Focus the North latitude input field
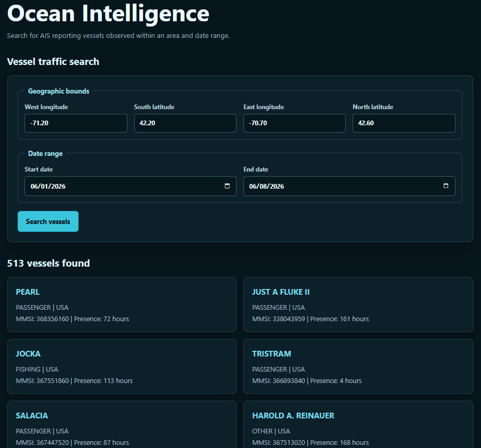This screenshot has height=448, width=481. [x=404, y=123]
